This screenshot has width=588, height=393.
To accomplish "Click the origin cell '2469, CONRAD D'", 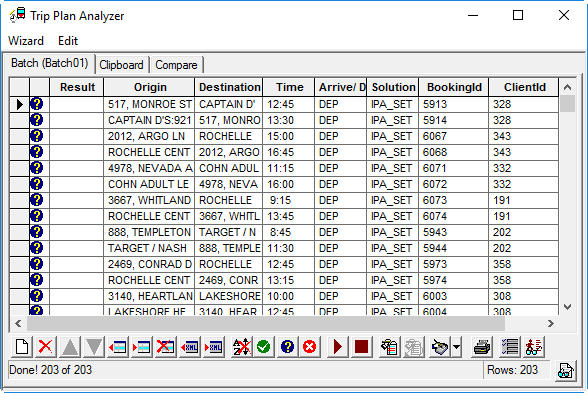I will coord(149,264).
